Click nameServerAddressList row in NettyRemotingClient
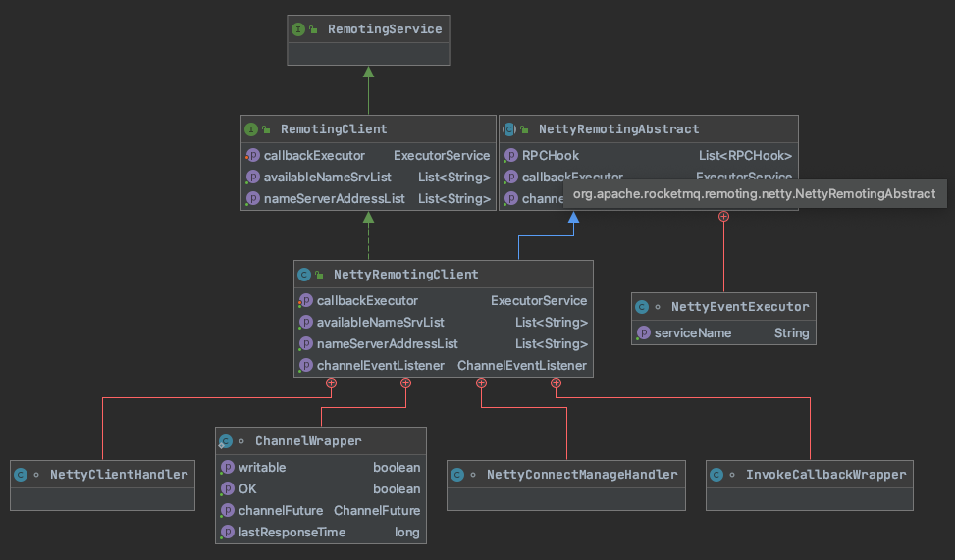This screenshot has width=955, height=560. pos(444,344)
